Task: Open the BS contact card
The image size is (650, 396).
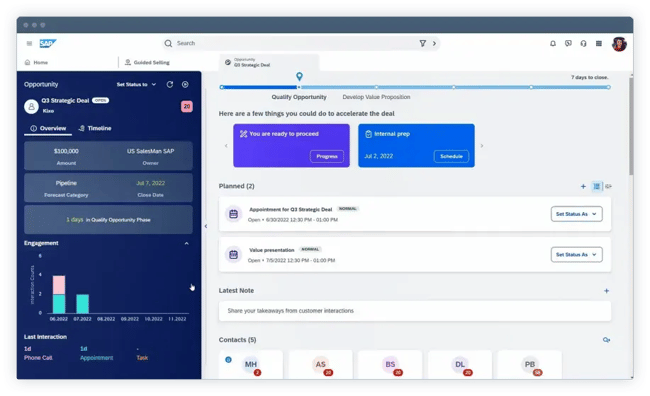Action: point(390,365)
